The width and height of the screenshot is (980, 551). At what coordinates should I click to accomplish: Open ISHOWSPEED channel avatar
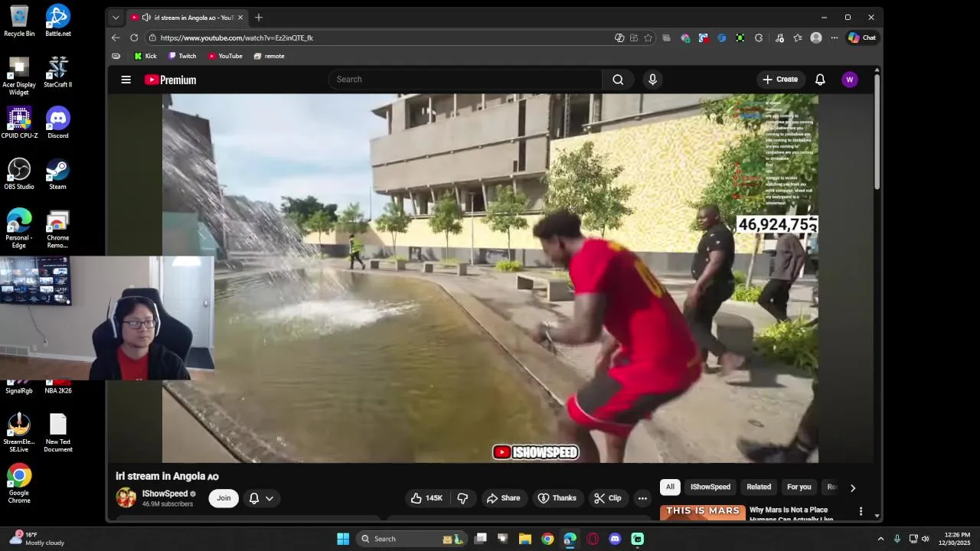pyautogui.click(x=126, y=498)
